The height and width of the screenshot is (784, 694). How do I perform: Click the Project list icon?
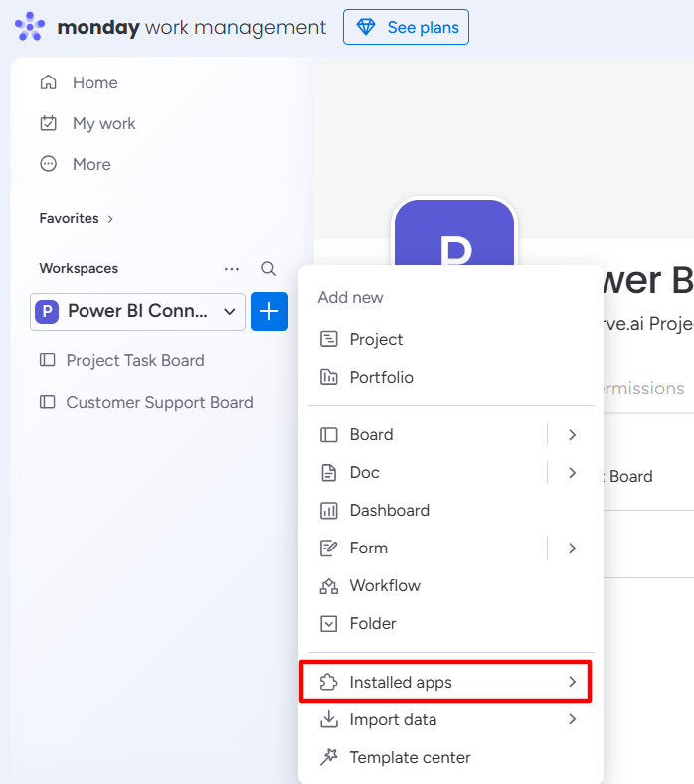(329, 339)
